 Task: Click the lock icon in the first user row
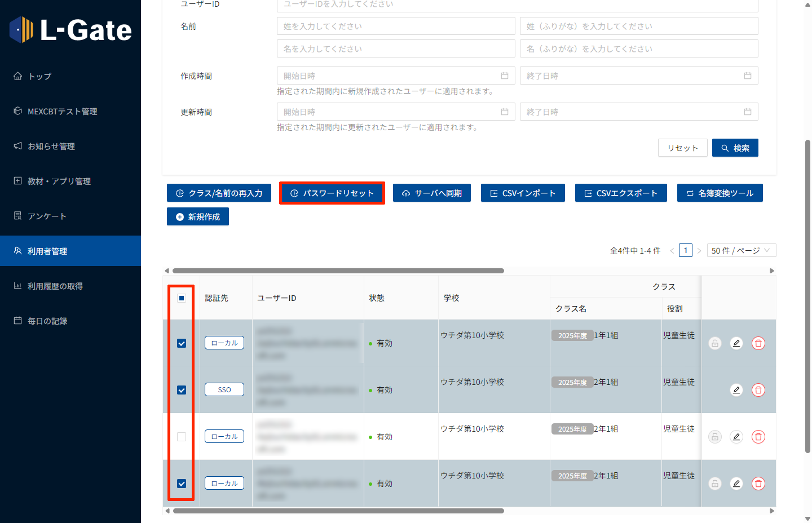coord(715,343)
